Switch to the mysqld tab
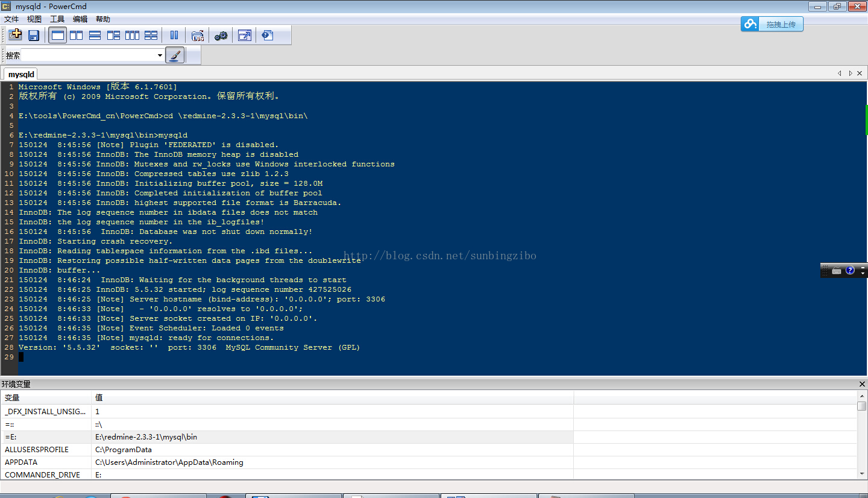The image size is (868, 498). pyautogui.click(x=22, y=74)
